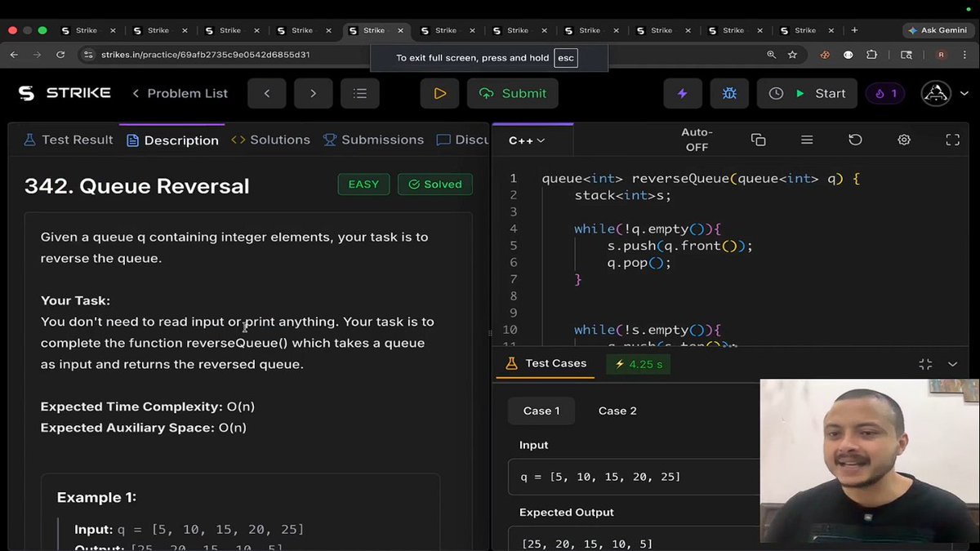
Task: Open editor settings gear
Action: coord(904,140)
